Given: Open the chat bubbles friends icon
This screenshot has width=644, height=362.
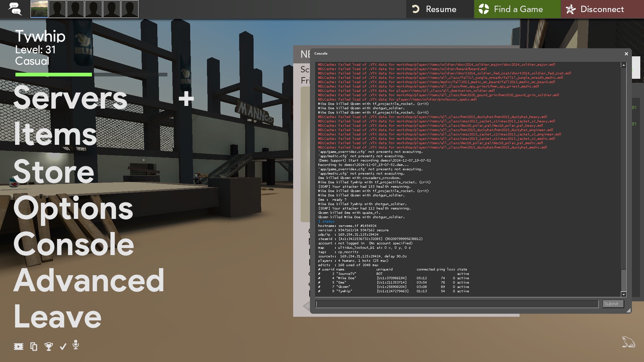Looking at the screenshot, I should (x=15, y=9).
